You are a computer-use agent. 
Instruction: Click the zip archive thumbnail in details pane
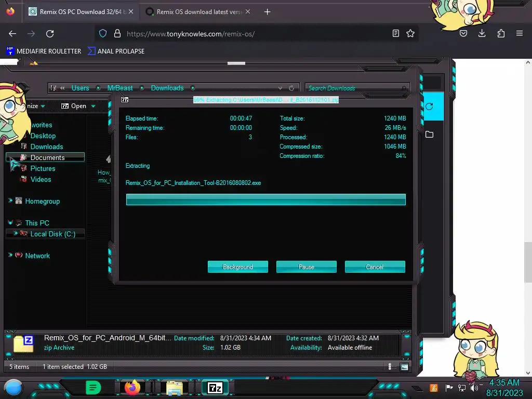coord(23,344)
